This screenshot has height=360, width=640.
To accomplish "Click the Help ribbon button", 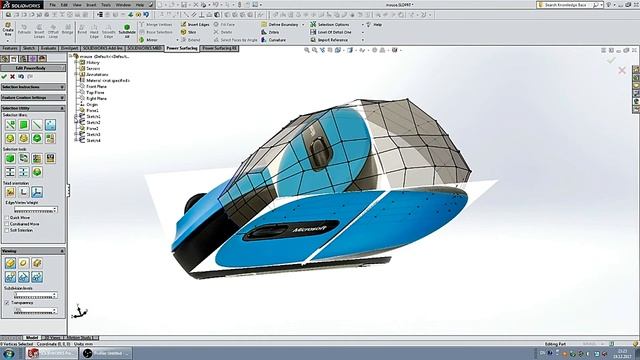I will pos(374,24).
